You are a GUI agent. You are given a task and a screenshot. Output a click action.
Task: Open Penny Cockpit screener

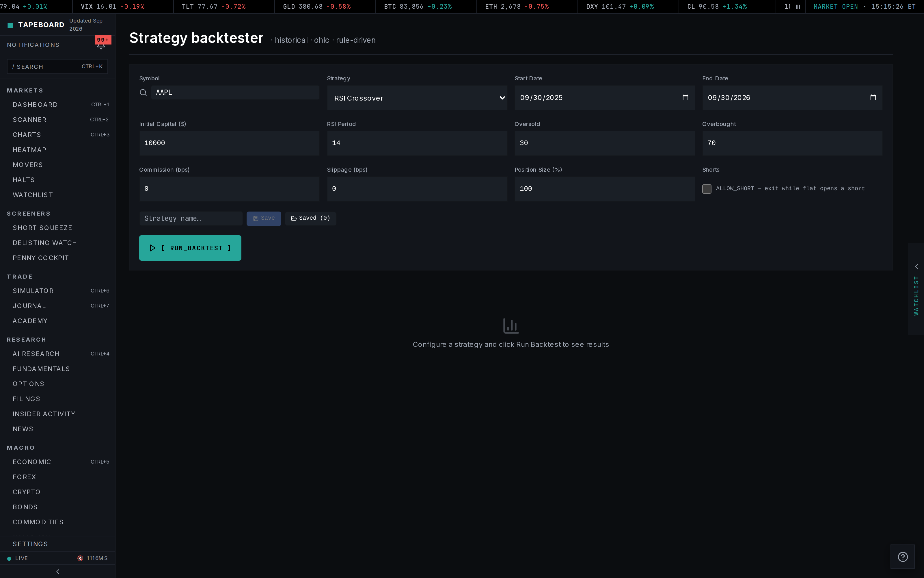pos(58,258)
